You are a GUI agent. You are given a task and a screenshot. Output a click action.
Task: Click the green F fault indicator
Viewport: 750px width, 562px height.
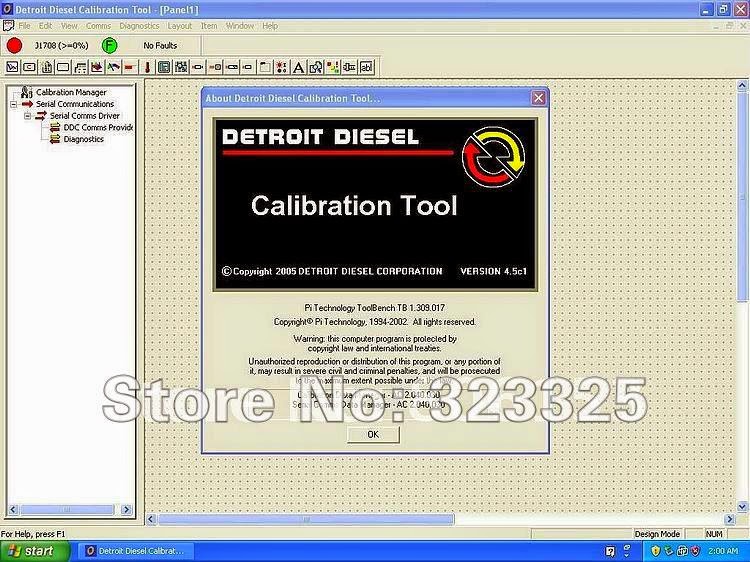pos(110,45)
